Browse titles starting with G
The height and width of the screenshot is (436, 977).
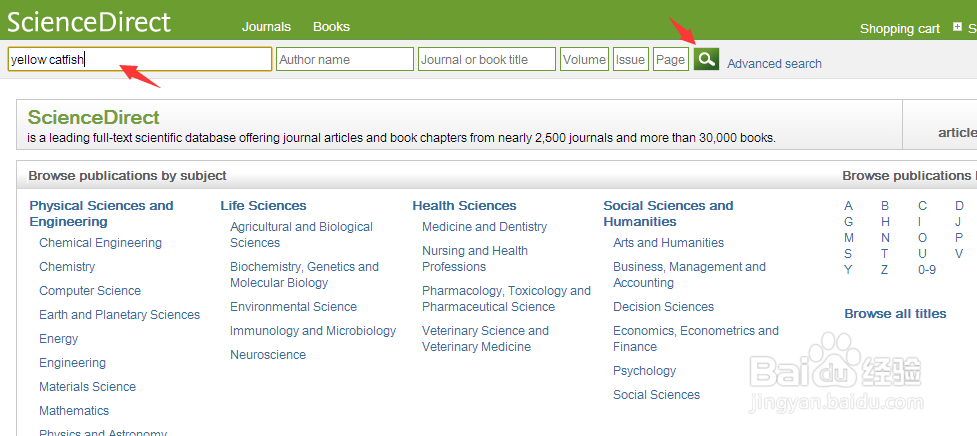pyautogui.click(x=849, y=222)
